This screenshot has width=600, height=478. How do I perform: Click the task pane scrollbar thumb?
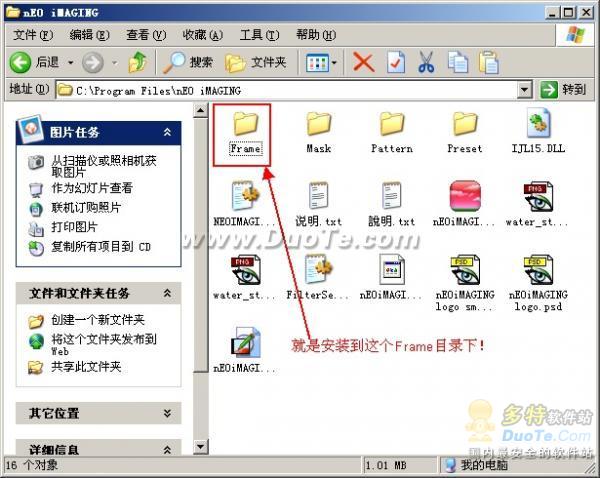point(201,245)
